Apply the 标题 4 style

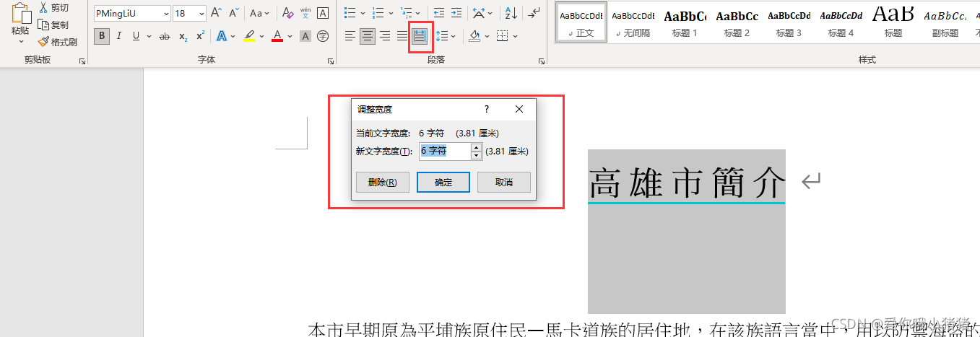pos(841,22)
